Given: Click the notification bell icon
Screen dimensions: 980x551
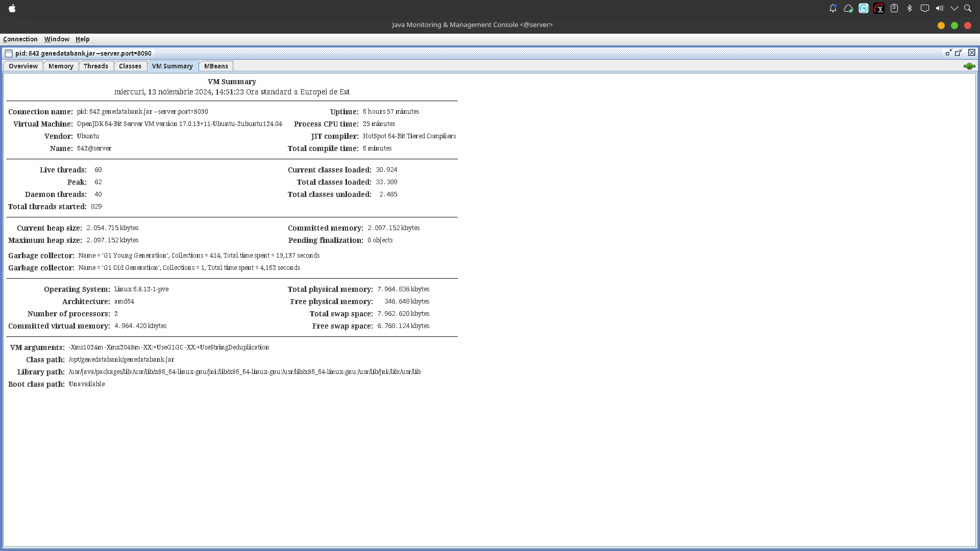Looking at the screenshot, I should coord(832,8).
